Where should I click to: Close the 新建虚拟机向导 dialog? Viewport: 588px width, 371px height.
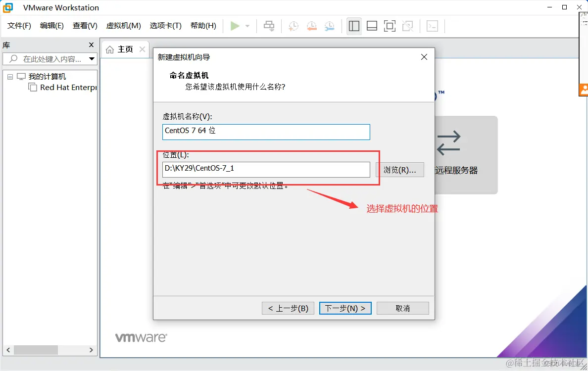tap(424, 57)
